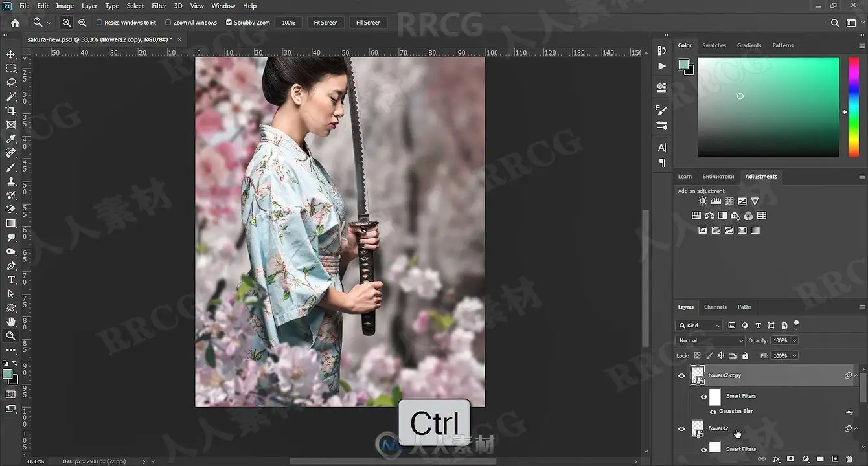868x466 pixels.
Task: Open the Filter menu
Action: [159, 6]
